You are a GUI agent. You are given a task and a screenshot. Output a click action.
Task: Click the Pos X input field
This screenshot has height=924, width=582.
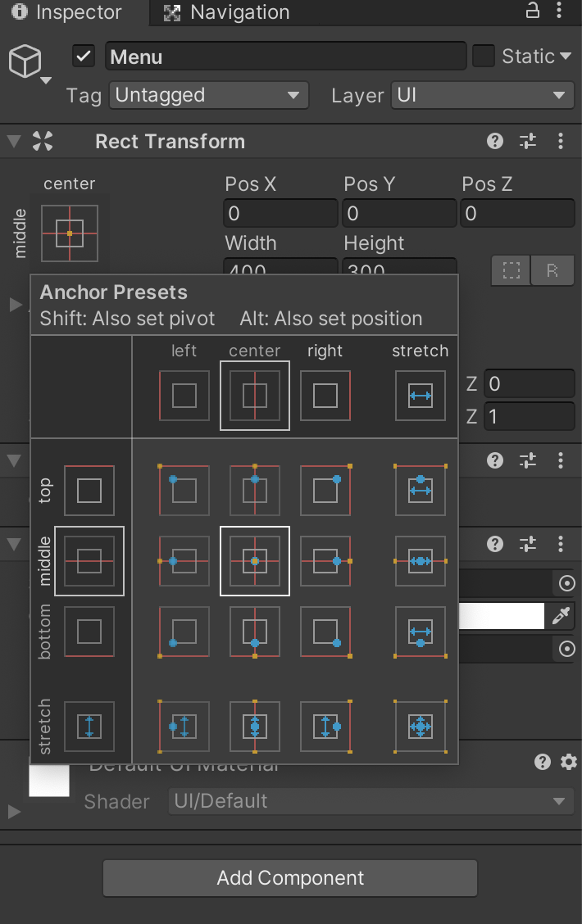pos(280,214)
